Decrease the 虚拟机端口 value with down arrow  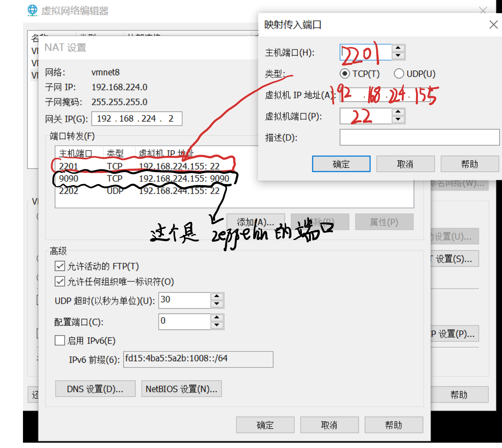(398, 120)
